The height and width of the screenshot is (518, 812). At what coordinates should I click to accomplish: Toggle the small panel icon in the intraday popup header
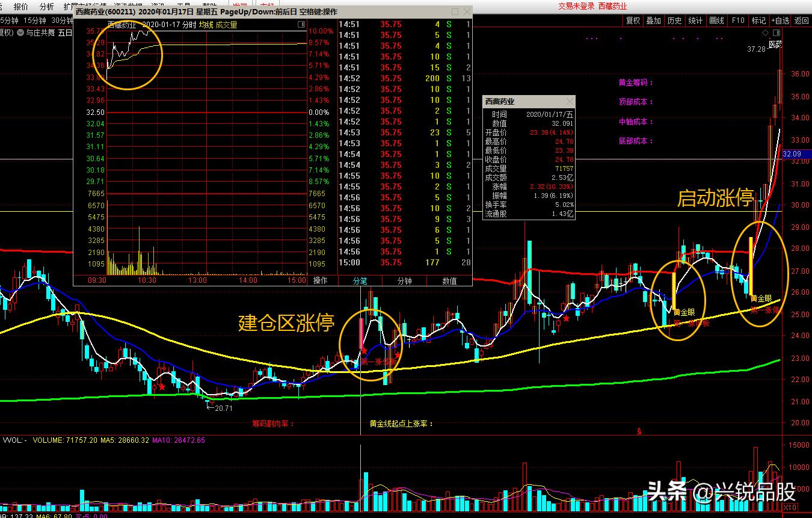pos(301,25)
